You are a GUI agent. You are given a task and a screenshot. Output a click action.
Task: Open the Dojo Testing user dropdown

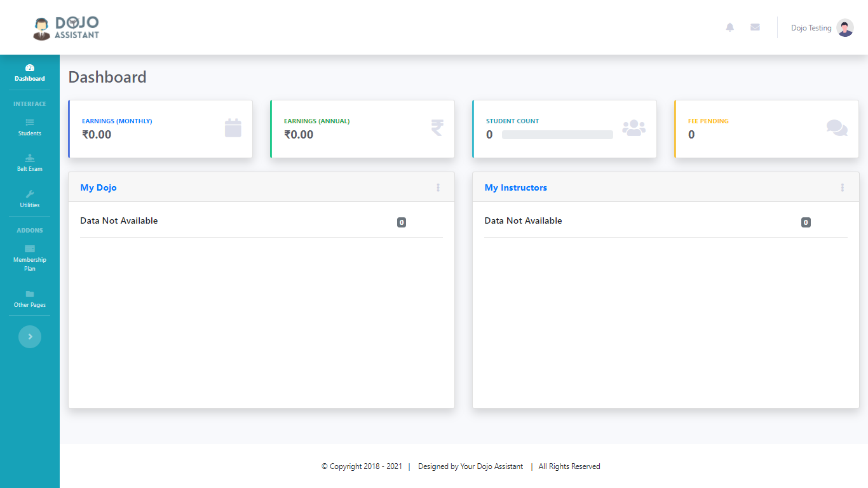811,28
